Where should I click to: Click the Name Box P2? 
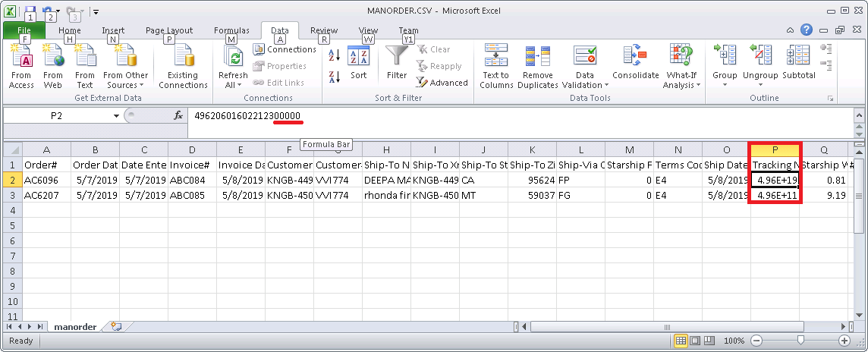click(57, 115)
